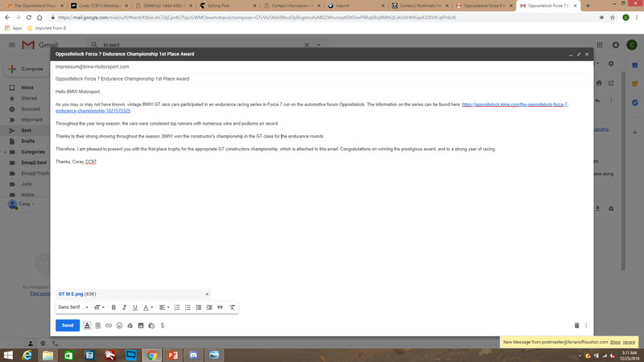
Task: Ignore the new message notification
Action: [629, 342]
